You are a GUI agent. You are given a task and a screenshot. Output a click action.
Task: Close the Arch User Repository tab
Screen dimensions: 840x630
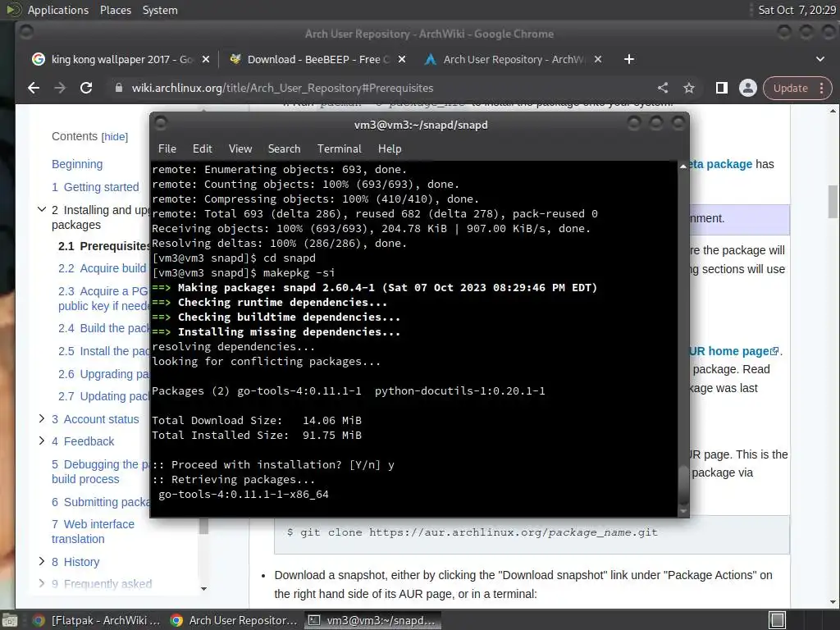coord(598,59)
